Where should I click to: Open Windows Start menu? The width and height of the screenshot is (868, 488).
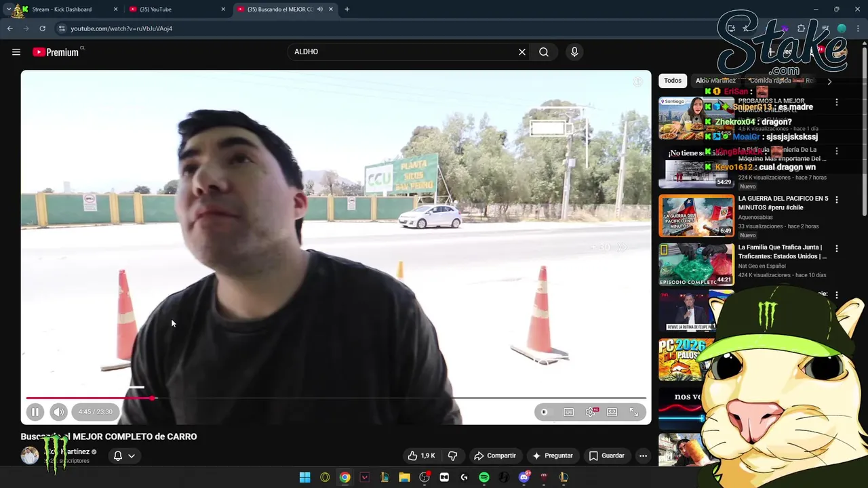click(304, 478)
